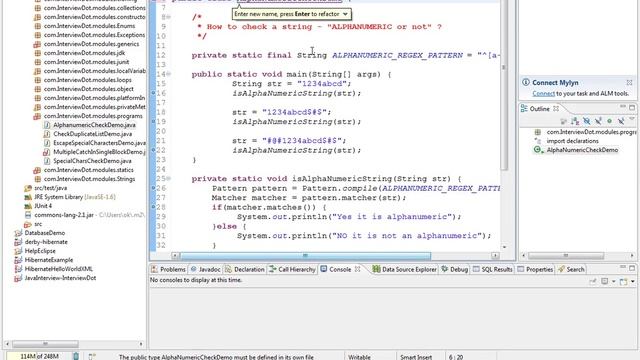Viewport: 640px width, 360px height.
Task: Toggle Hide Local Types in Outline toolbar
Action: (x=621, y=121)
